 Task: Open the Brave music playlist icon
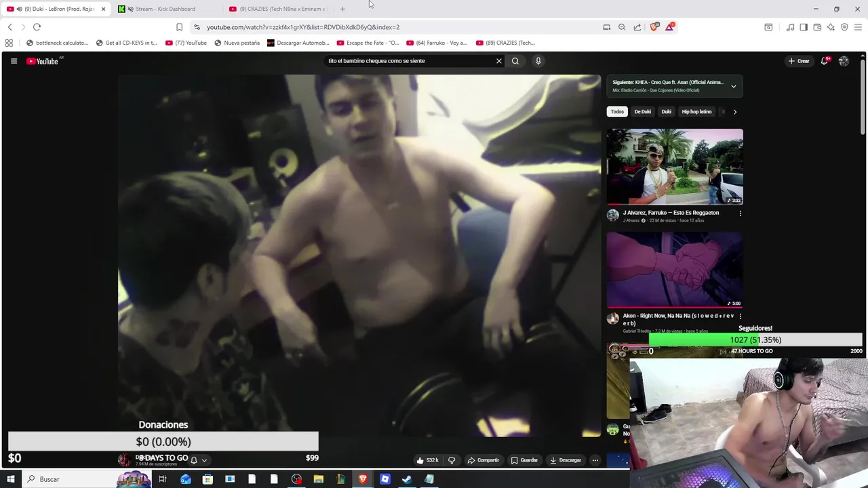click(x=790, y=27)
